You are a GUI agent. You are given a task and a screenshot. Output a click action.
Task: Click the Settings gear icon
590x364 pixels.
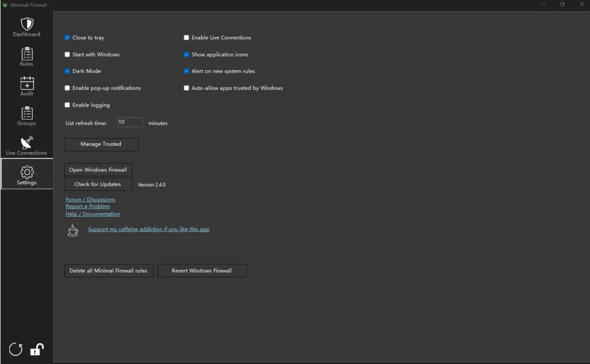coord(27,172)
